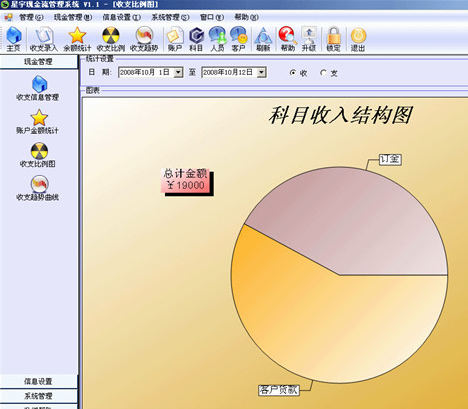Expand the start date dropdown arrow
468x409 pixels.
[x=178, y=72]
